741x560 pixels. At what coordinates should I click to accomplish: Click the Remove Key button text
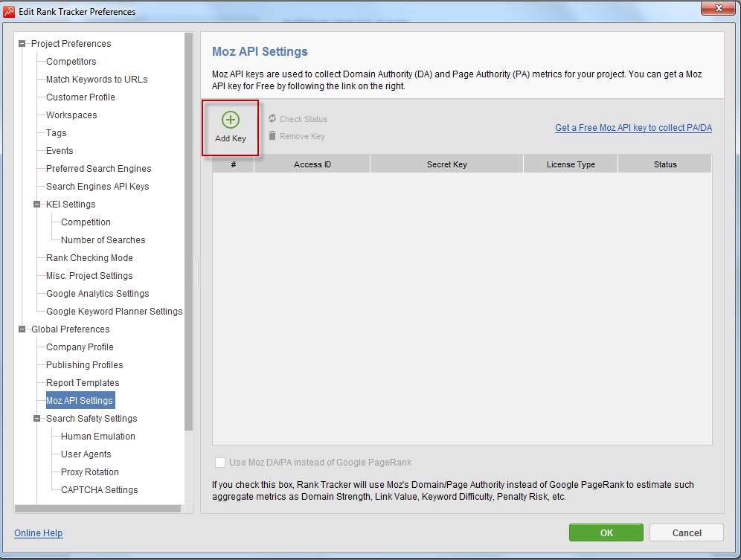[303, 136]
